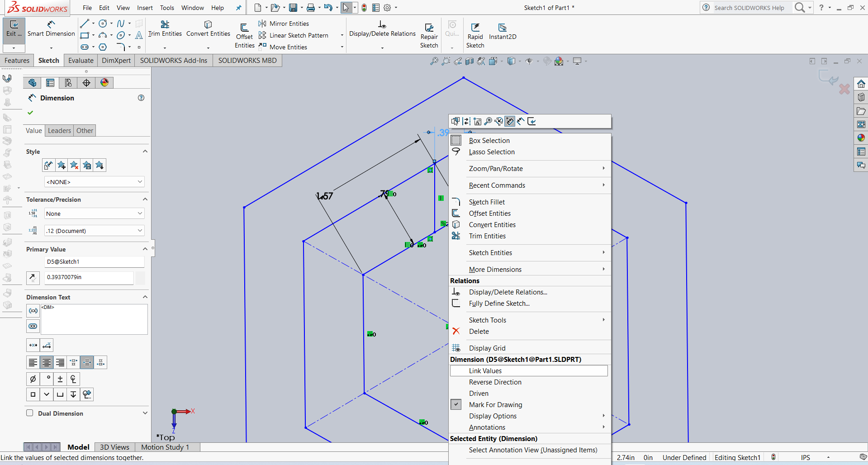868x465 pixels.
Task: Open the Other tab
Action: click(x=85, y=131)
